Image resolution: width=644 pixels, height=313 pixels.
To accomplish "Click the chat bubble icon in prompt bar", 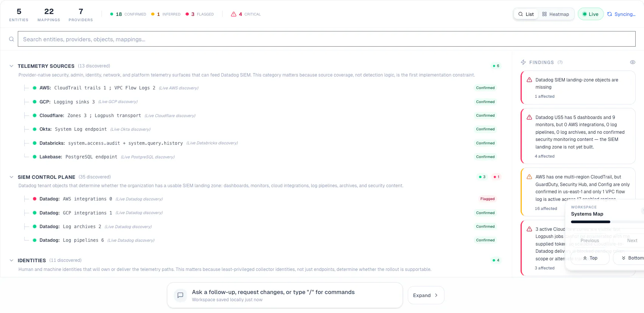I will (180, 295).
